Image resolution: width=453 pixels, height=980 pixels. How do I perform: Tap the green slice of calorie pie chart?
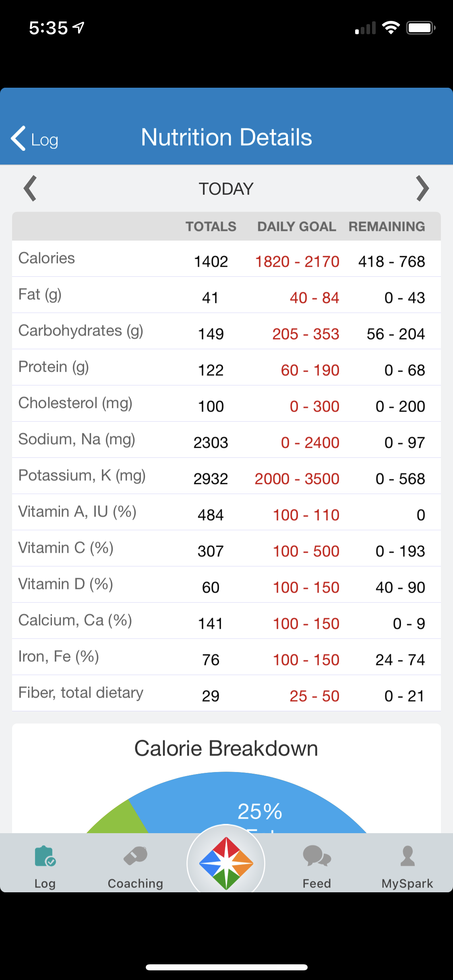click(121, 819)
